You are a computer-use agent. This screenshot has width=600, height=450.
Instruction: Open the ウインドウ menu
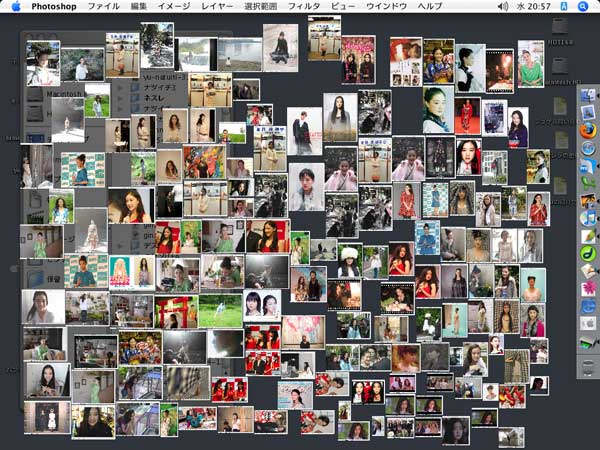coord(386,7)
